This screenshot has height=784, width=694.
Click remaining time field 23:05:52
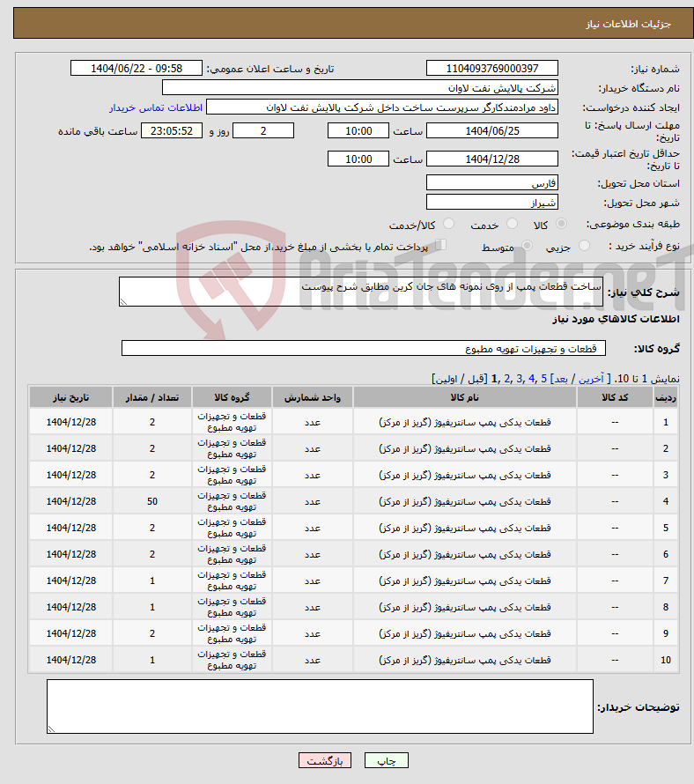pos(172,130)
